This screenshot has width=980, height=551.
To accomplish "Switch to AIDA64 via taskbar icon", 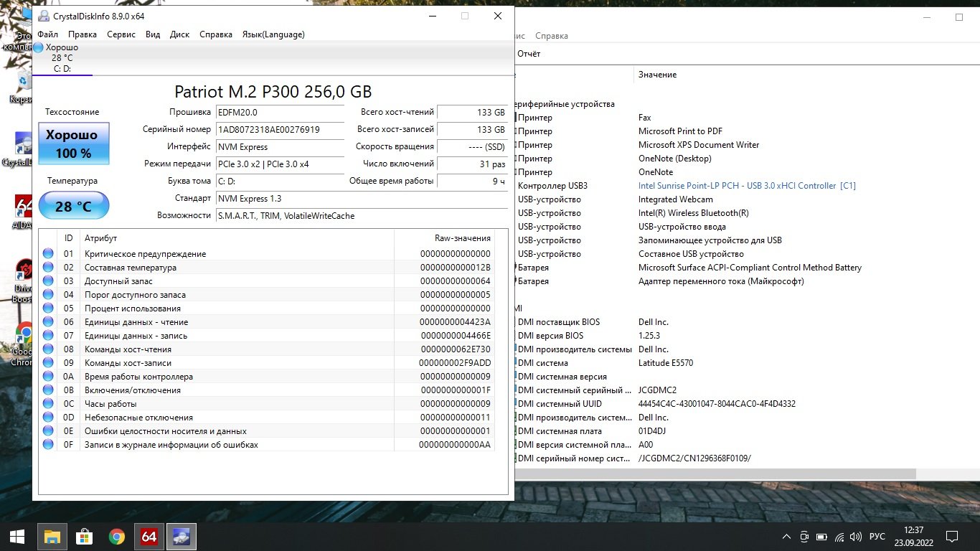I will pos(149,536).
